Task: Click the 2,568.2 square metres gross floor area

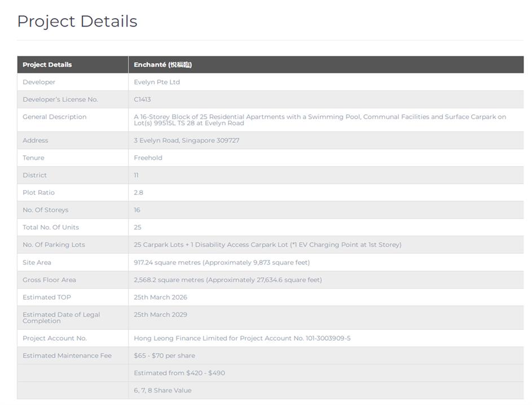Action: tap(228, 280)
